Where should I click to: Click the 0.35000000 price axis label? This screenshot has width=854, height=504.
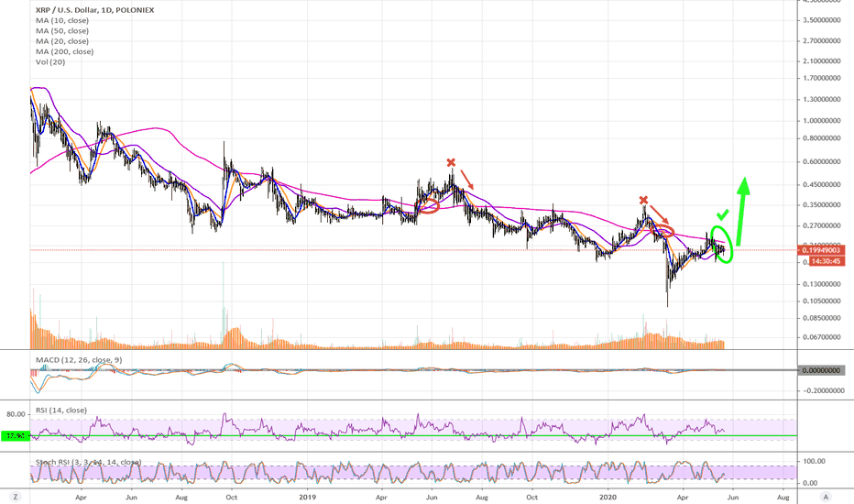(821, 205)
